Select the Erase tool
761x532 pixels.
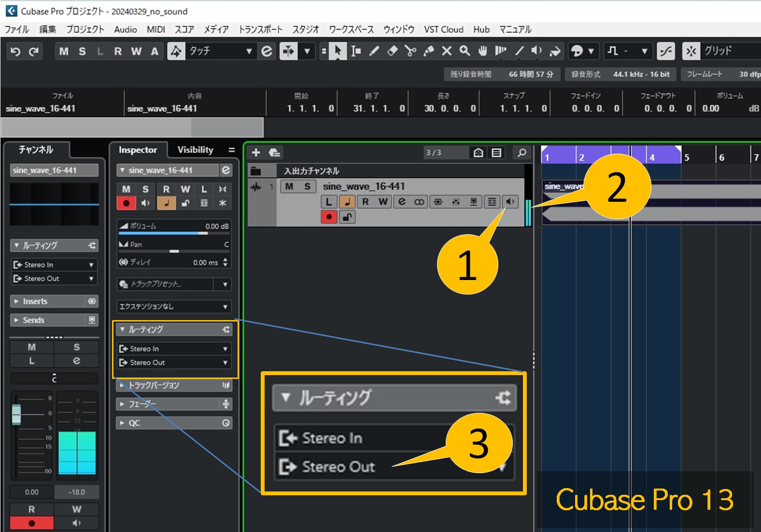[393, 51]
